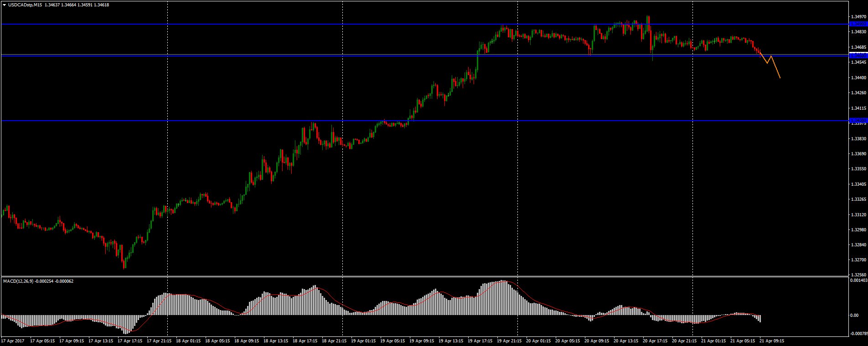The width and height of the screenshot is (868, 346).
Task: Click the 1.34115 price scale label
Action: click(858, 108)
